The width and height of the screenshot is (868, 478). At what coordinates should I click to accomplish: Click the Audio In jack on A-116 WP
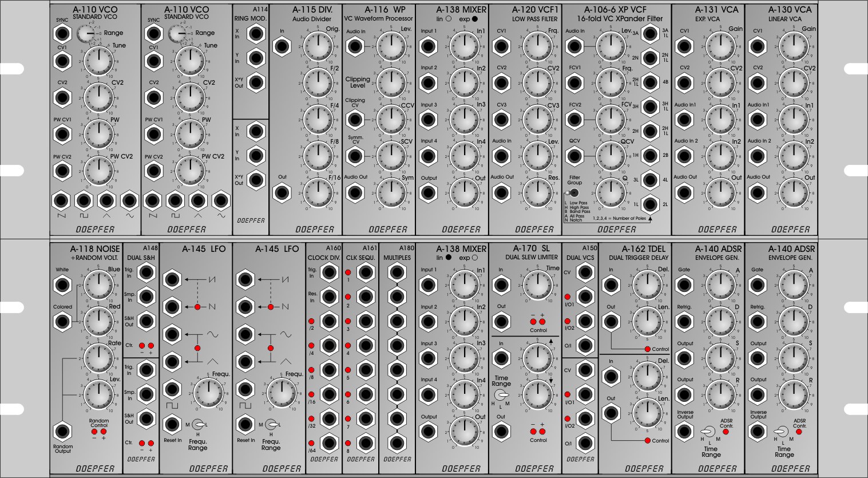pos(355,46)
